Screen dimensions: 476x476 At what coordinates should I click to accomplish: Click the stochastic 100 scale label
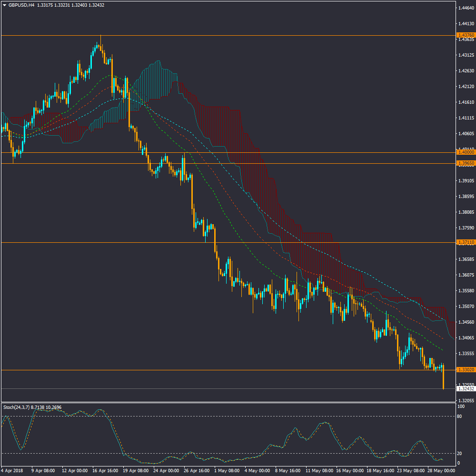point(461,407)
